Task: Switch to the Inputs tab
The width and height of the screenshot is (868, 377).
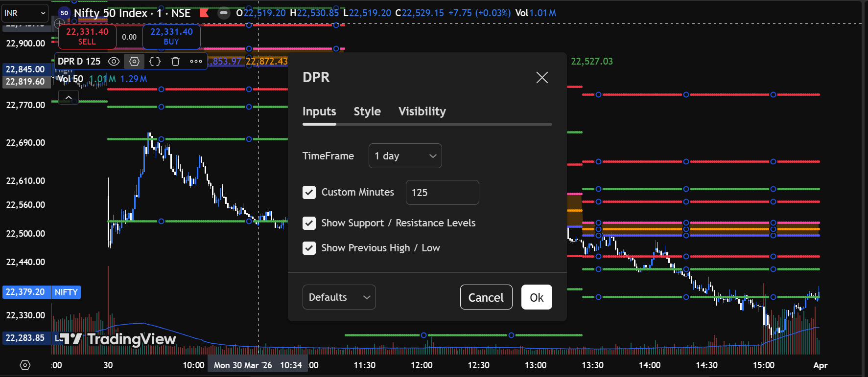Action: 319,111
